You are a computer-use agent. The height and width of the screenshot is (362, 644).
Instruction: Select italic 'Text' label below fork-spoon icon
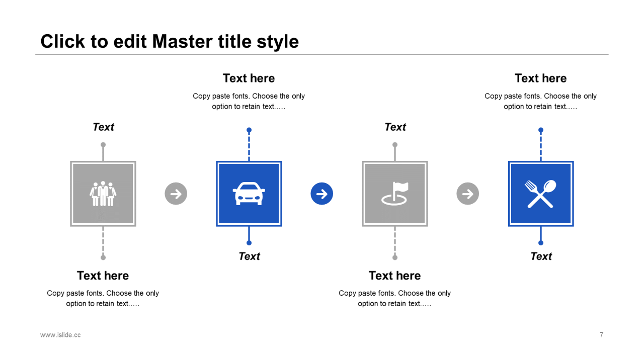click(541, 256)
